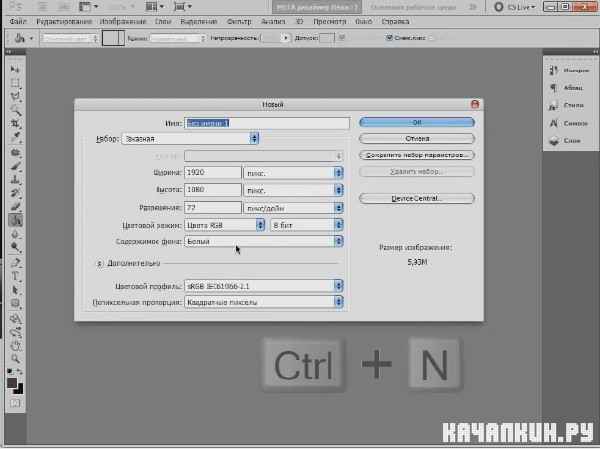Open the Попиксельная пропорция dropdown
This screenshot has height=449, width=600.
coord(264,302)
